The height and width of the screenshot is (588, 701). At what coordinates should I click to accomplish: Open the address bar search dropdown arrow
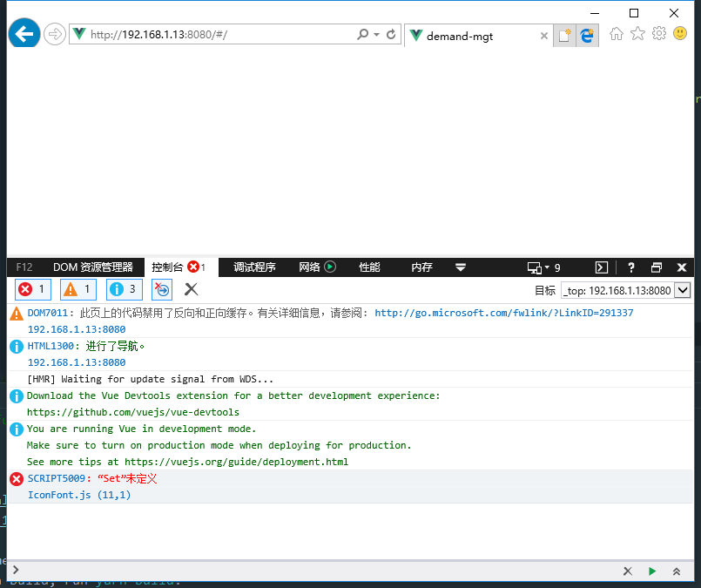point(376,35)
